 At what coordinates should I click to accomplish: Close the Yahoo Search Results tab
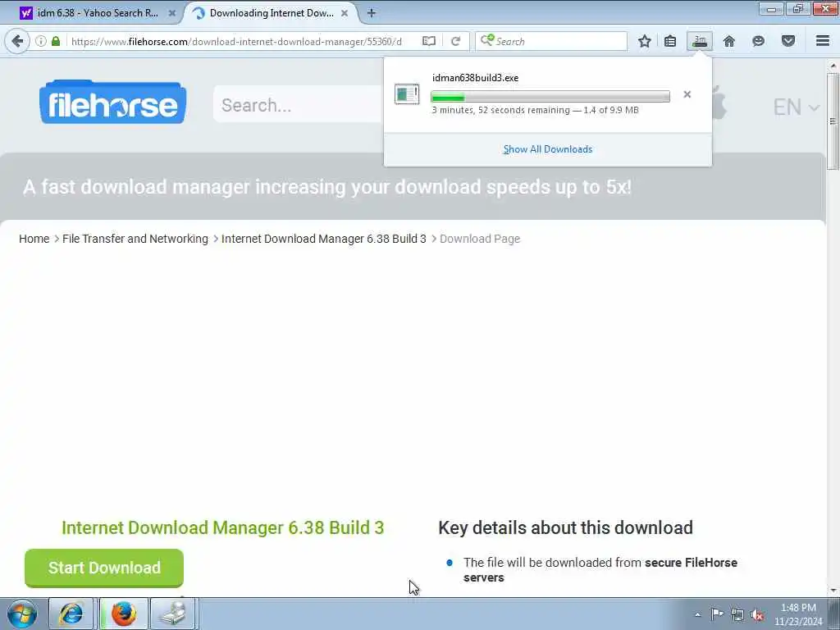(x=172, y=13)
